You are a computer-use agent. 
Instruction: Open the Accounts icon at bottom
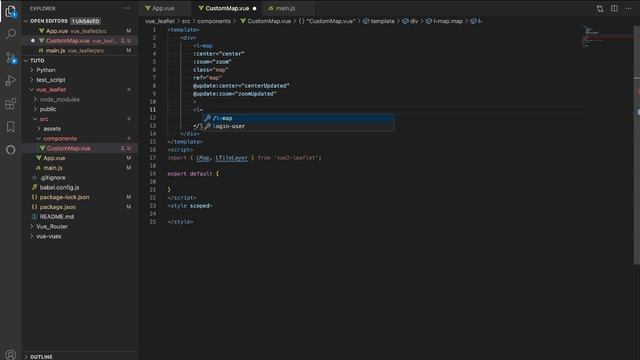coord(11,354)
